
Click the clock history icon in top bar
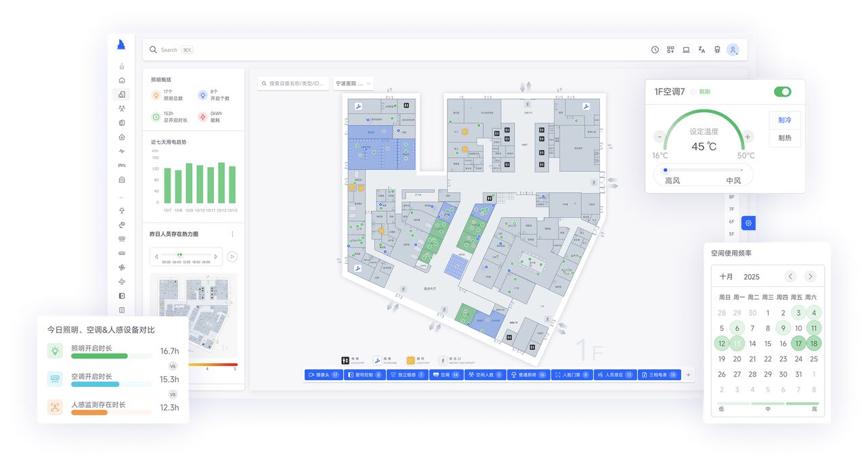(655, 50)
